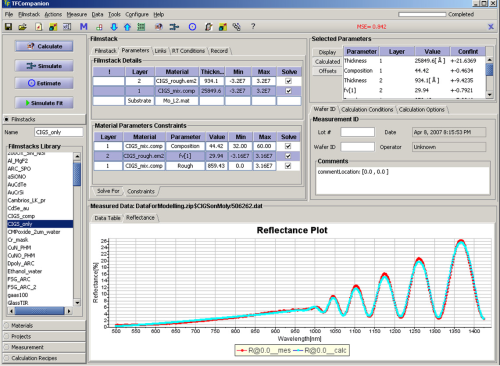The height and width of the screenshot is (366, 500).
Task: Click the Calculate button
Action: [44, 46]
